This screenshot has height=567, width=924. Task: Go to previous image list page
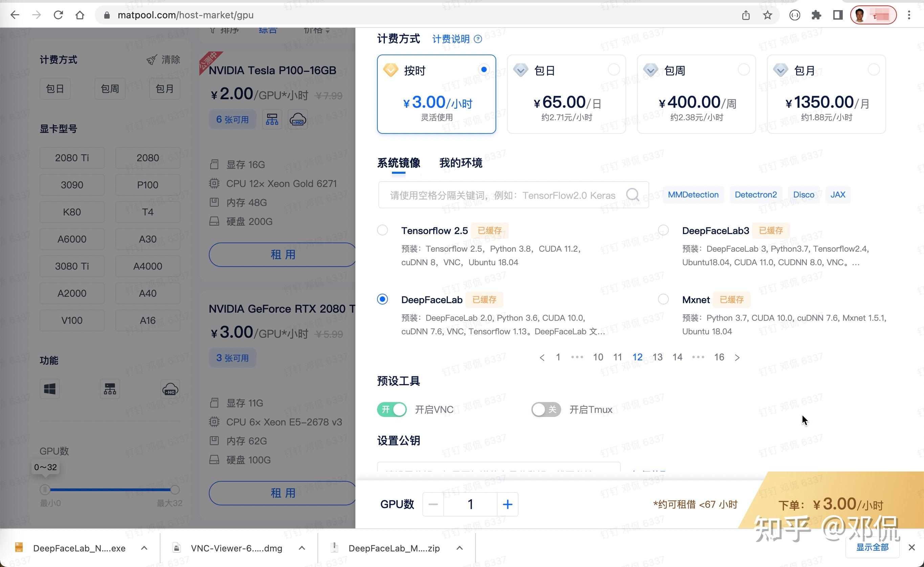click(x=542, y=358)
